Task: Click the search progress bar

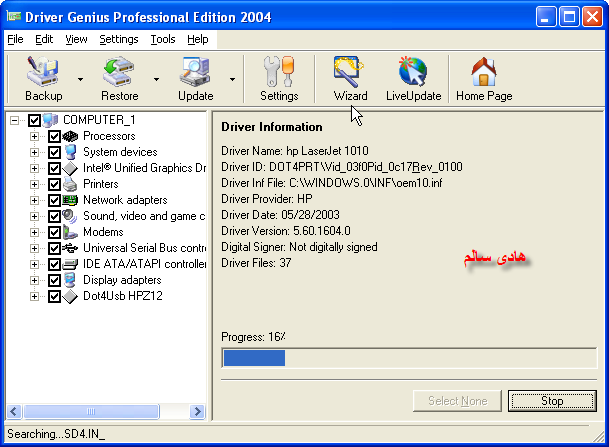Action: 410,358
